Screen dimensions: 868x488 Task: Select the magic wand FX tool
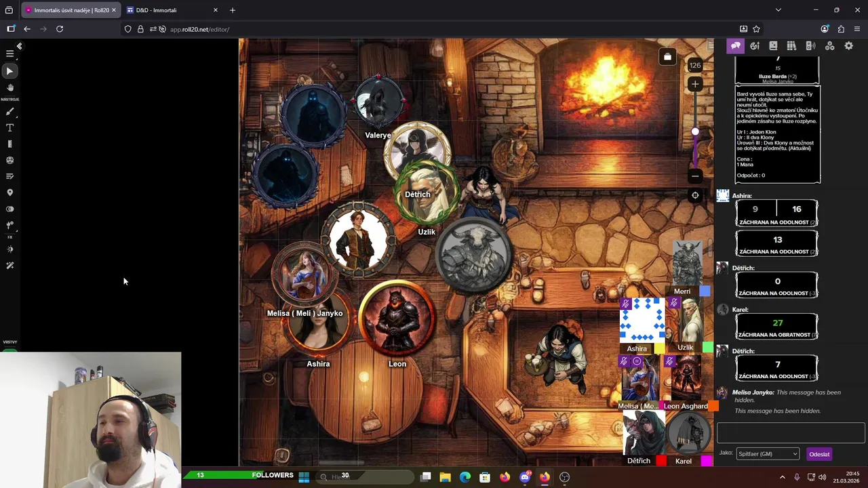9,266
